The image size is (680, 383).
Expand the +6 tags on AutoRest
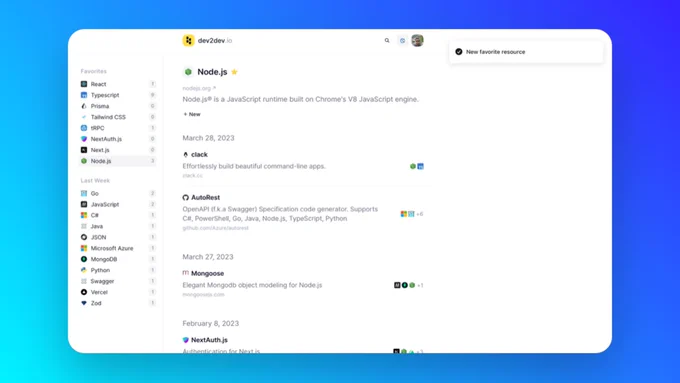419,214
